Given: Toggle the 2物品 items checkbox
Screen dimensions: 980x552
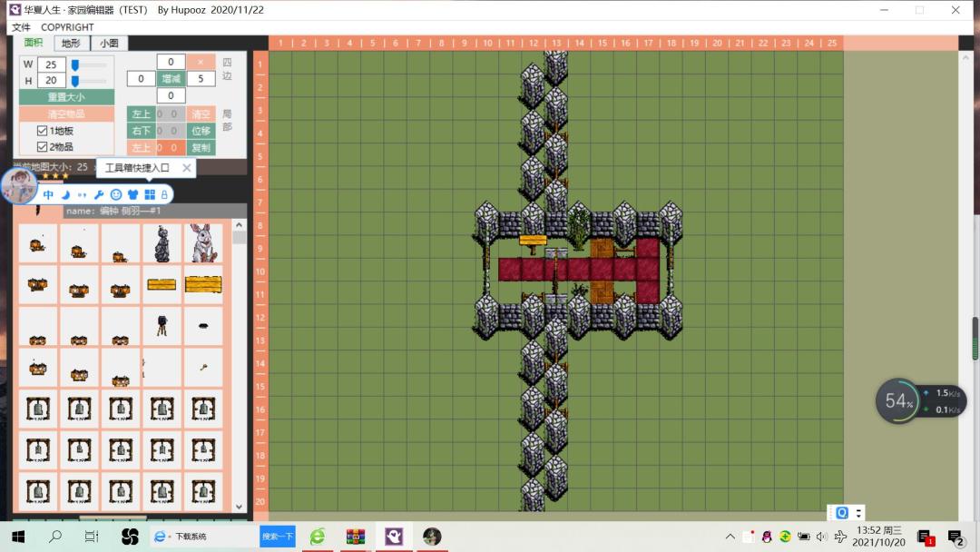Looking at the screenshot, I should click(42, 147).
